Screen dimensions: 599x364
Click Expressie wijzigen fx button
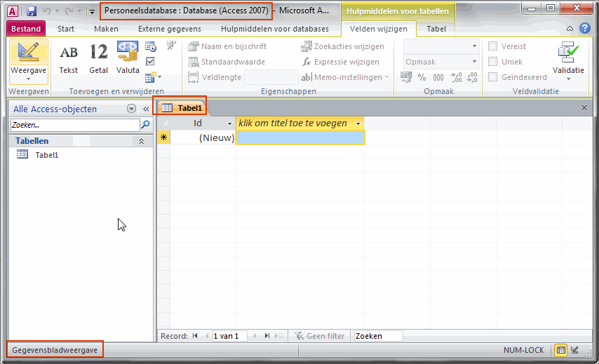click(341, 62)
